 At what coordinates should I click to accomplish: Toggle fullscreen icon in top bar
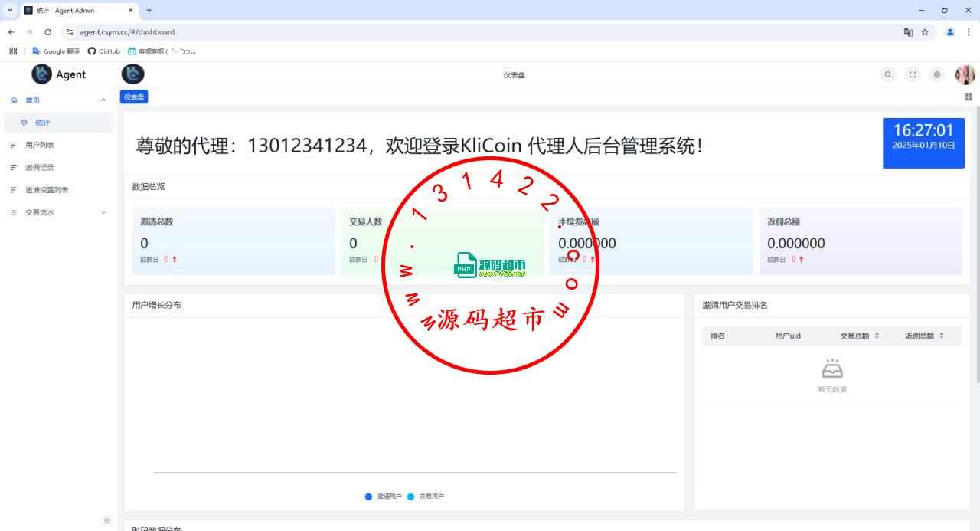tap(913, 74)
